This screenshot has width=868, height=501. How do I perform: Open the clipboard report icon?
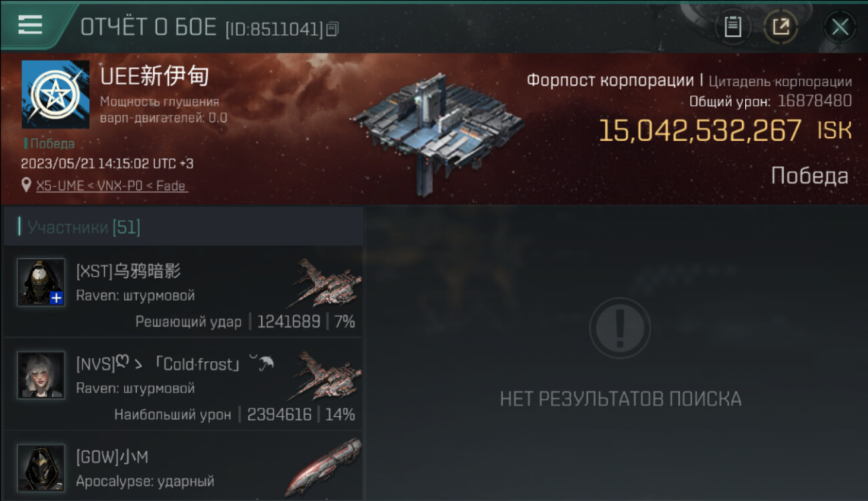tap(732, 27)
